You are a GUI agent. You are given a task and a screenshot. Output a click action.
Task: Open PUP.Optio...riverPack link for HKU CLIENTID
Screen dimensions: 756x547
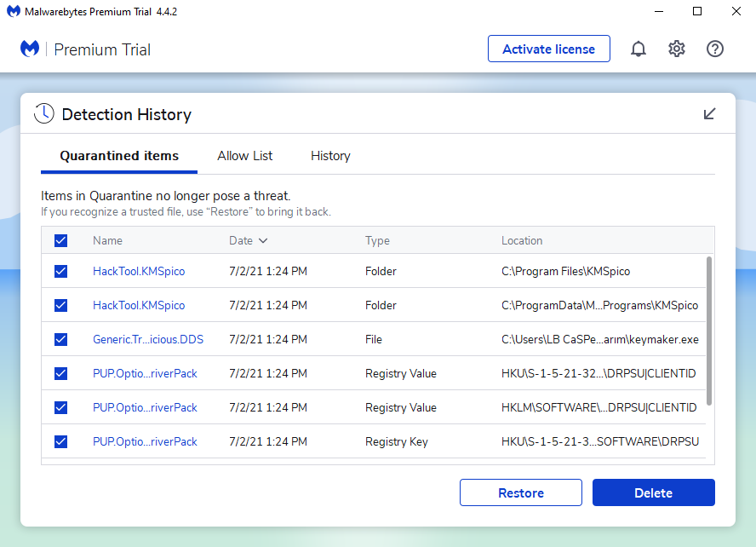tap(145, 373)
